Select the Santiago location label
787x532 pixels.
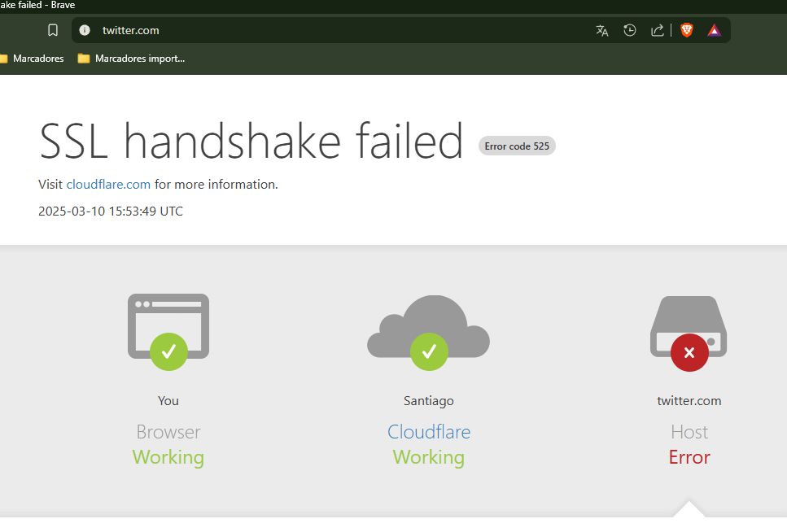pyautogui.click(x=429, y=400)
